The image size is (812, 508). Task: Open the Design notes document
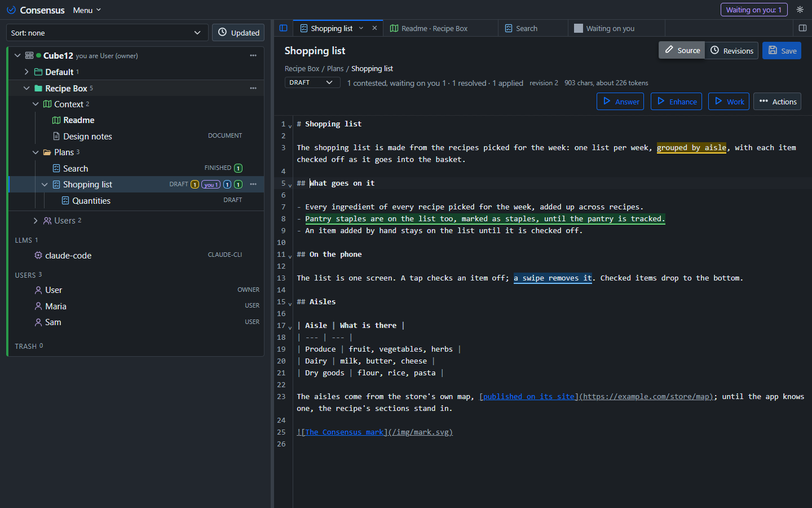[x=87, y=136]
